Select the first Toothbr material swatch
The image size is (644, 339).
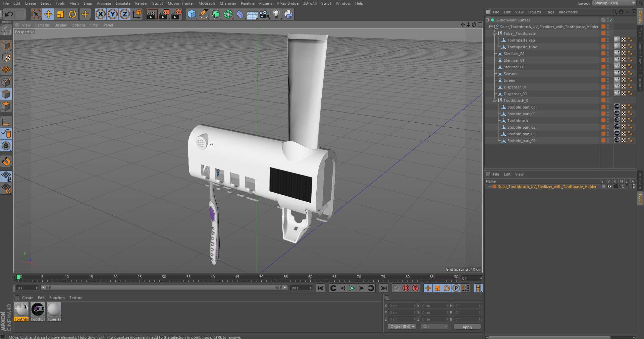click(x=21, y=312)
